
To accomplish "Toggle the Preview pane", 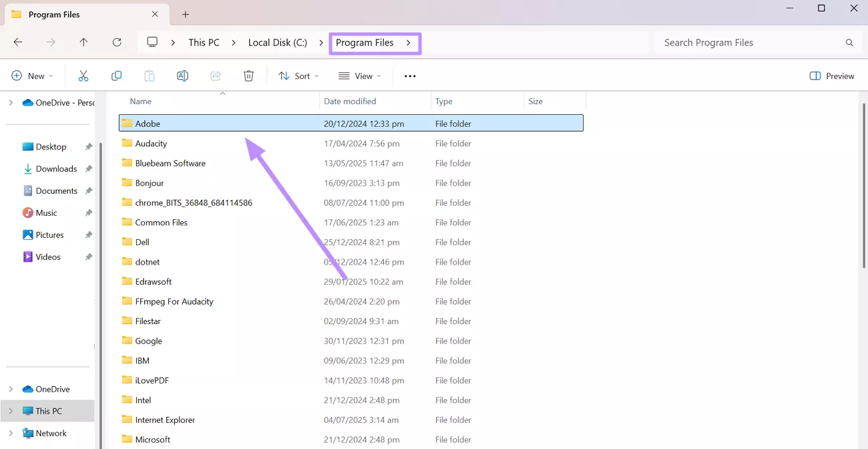I will (x=831, y=76).
